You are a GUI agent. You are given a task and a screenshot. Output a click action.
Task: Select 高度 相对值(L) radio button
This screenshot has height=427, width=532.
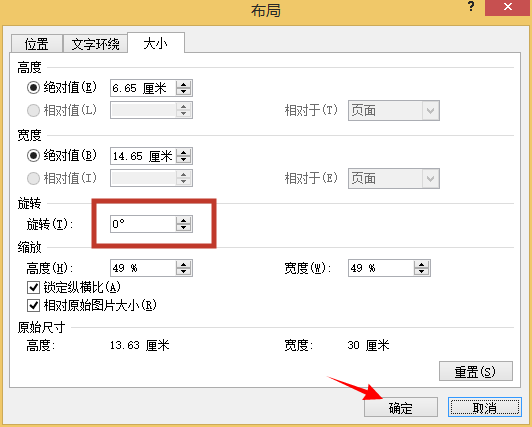(x=33, y=110)
